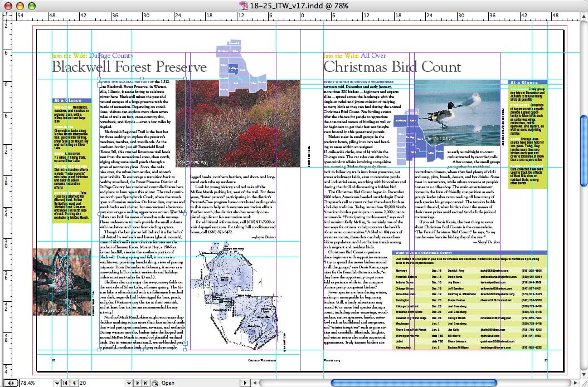Select the trail map image on left page
Image resolution: width=588 pixels, height=387 pixels.
click(240, 298)
